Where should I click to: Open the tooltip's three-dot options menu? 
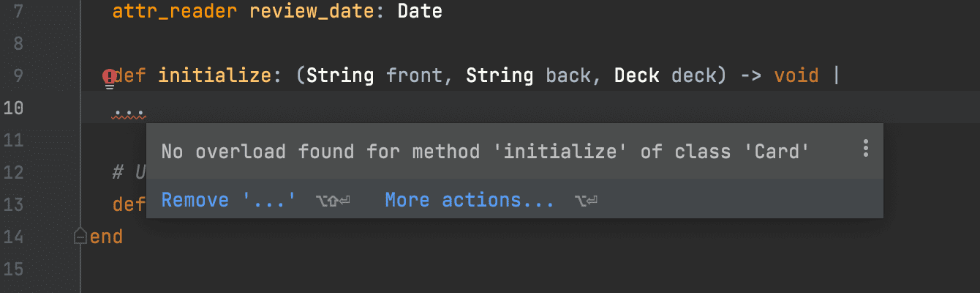pos(866,149)
